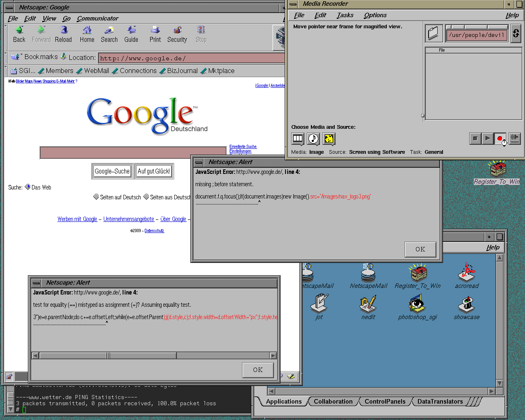525x420 pixels.
Task: Open the Options menu in Media Recorder
Action: 375,15
